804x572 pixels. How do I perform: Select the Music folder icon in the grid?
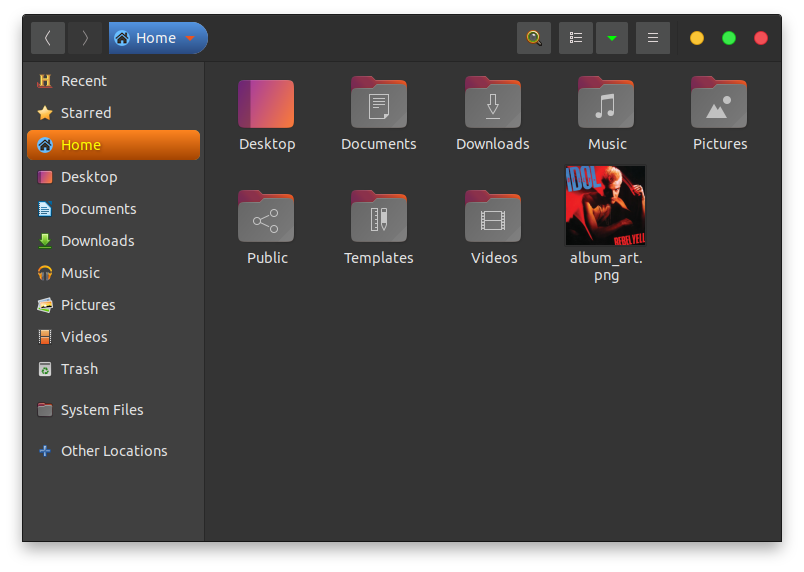click(x=606, y=103)
